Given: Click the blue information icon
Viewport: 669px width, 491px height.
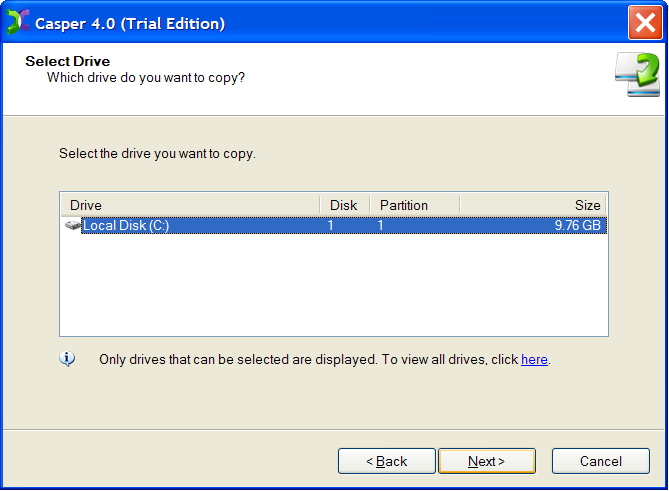Looking at the screenshot, I should [67, 359].
